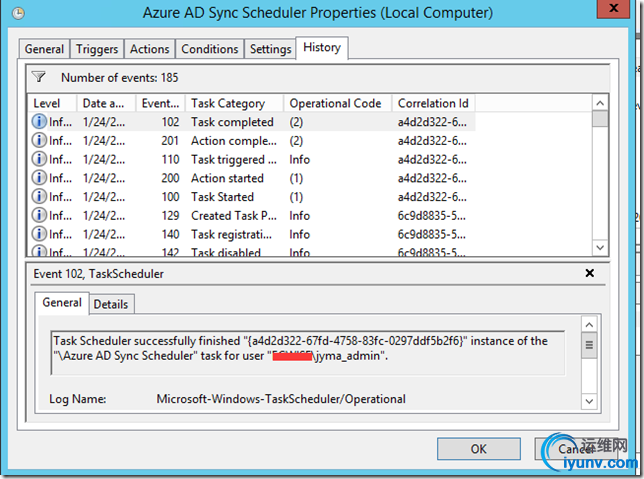This screenshot has width=644, height=479.
Task: Click event ID 129 cell
Action: pos(170,215)
